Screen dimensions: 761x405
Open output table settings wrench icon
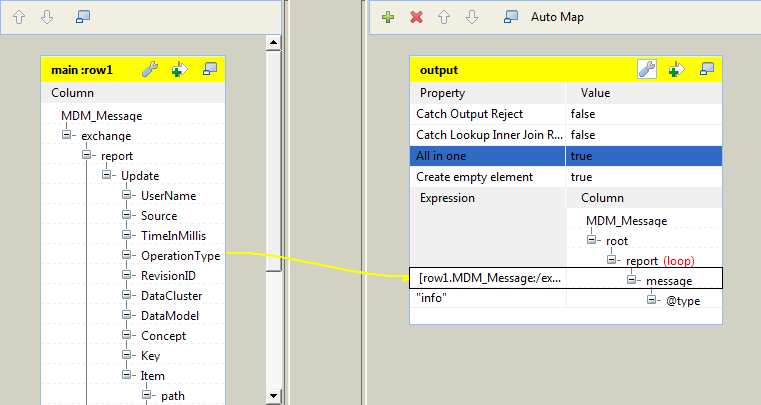click(647, 69)
